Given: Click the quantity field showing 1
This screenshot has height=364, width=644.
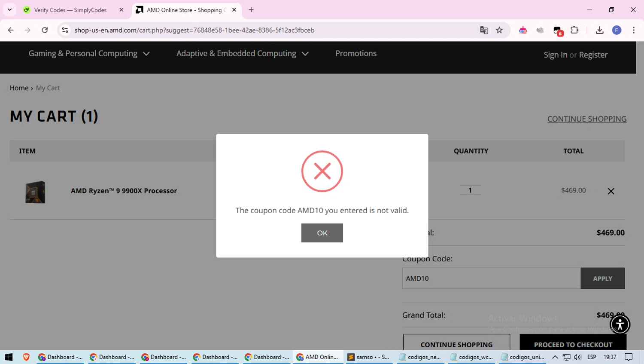Looking at the screenshot, I should [470, 190].
